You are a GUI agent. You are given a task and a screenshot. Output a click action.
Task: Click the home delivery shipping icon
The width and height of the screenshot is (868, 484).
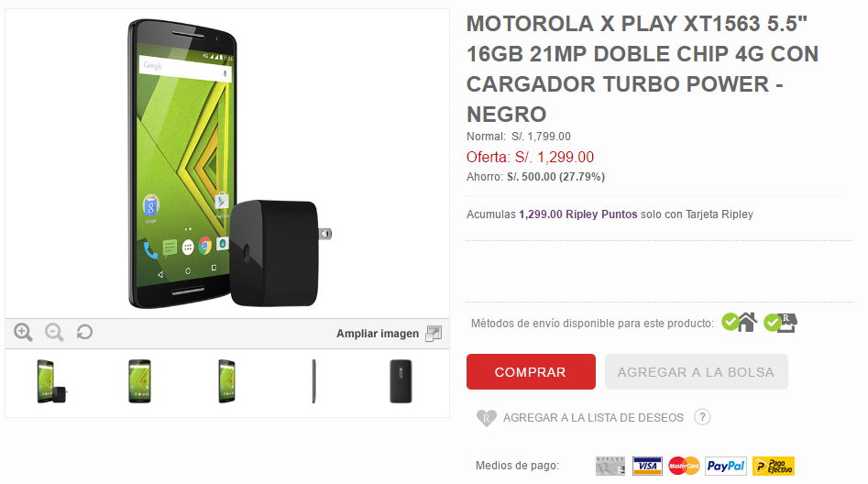[x=740, y=322]
